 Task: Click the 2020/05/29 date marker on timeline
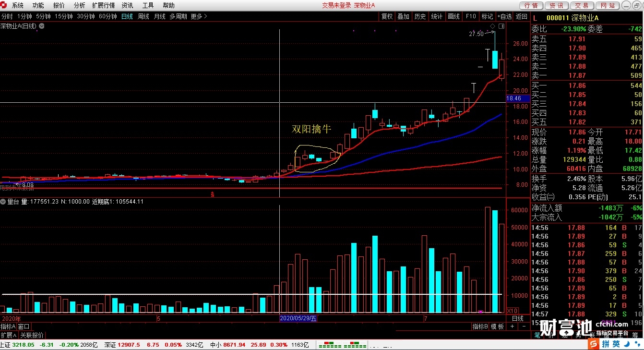pos(298,318)
